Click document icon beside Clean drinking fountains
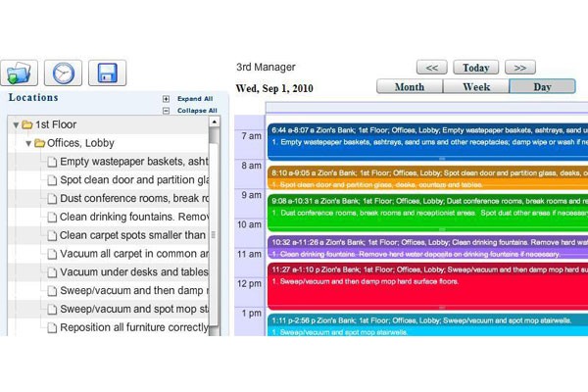This screenshot has width=588, height=392. click(x=49, y=217)
